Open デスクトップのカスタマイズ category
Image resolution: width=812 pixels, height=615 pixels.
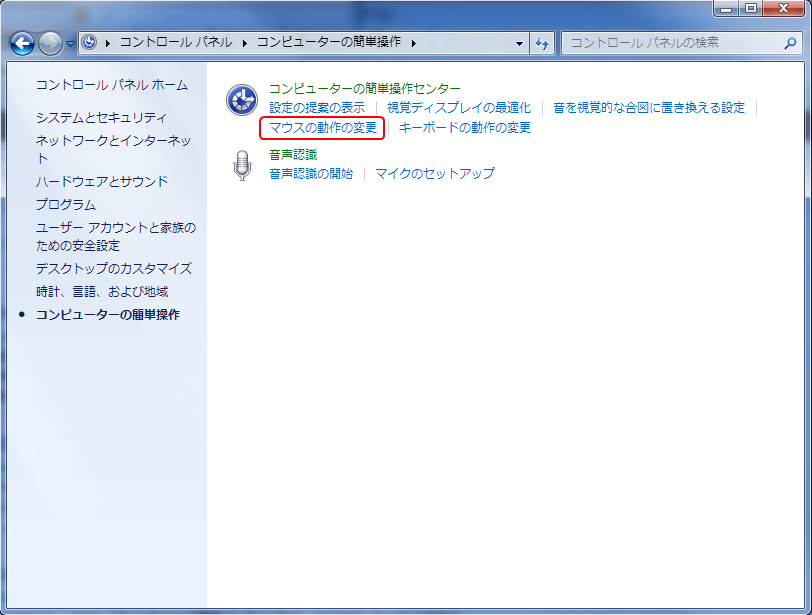tap(114, 268)
